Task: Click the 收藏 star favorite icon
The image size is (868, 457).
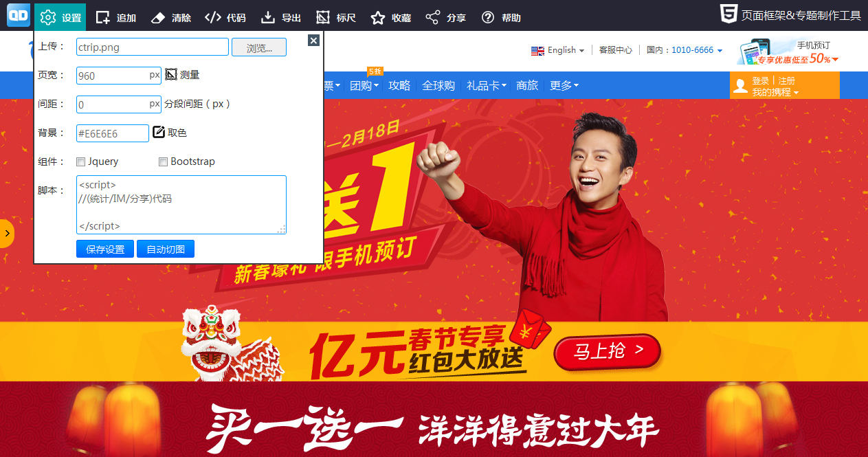Action: [x=378, y=18]
